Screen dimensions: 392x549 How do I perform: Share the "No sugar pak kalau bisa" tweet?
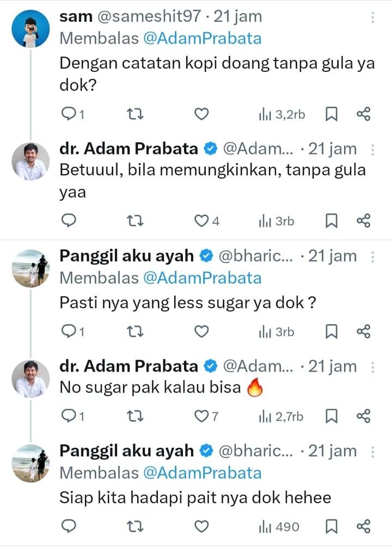[363, 417]
